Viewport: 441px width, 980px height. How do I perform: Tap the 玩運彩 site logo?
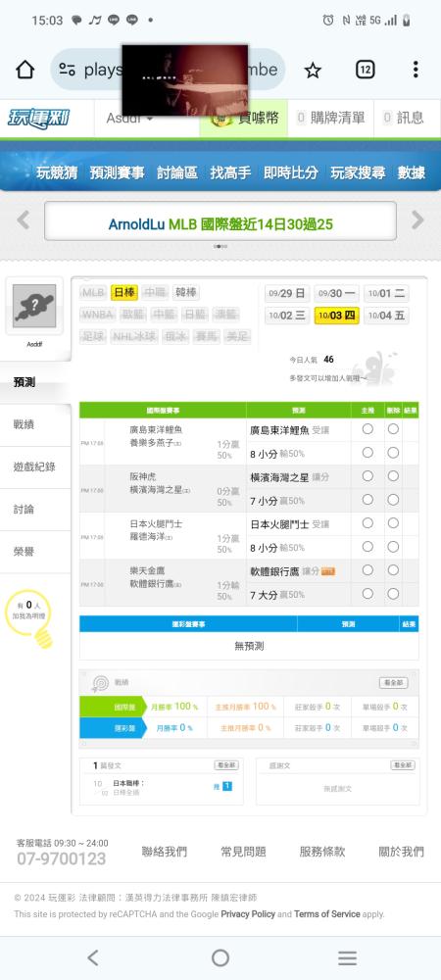point(39,118)
